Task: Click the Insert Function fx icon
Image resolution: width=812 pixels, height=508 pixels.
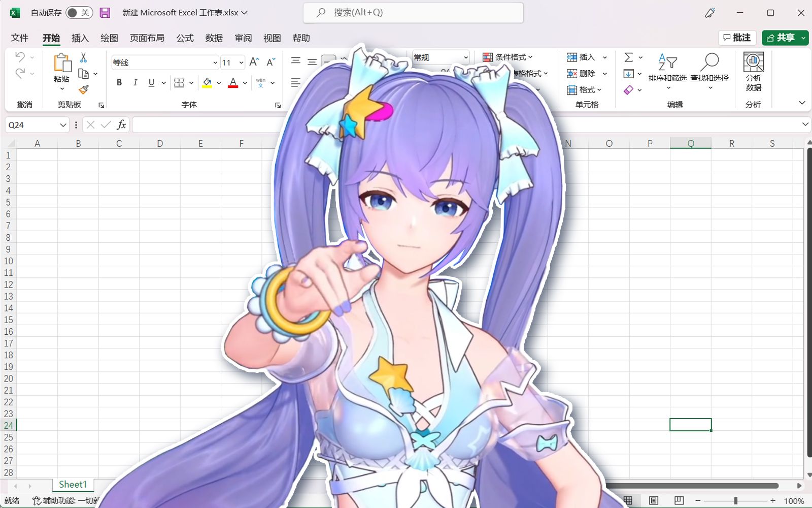Action: [x=121, y=125]
